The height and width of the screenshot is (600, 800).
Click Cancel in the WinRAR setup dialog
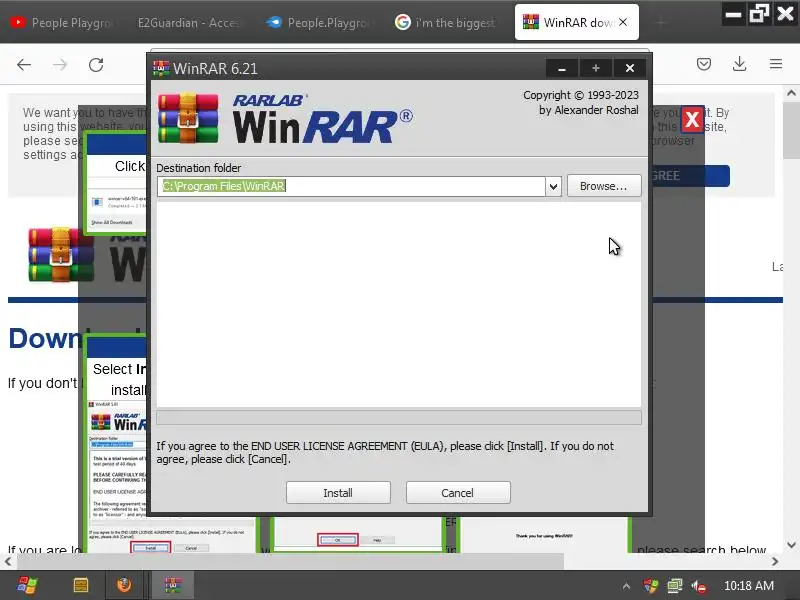458,492
